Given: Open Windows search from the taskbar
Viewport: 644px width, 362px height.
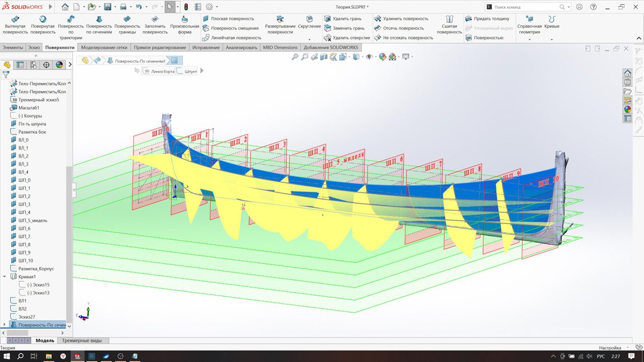Looking at the screenshot, I should click(x=20, y=356).
